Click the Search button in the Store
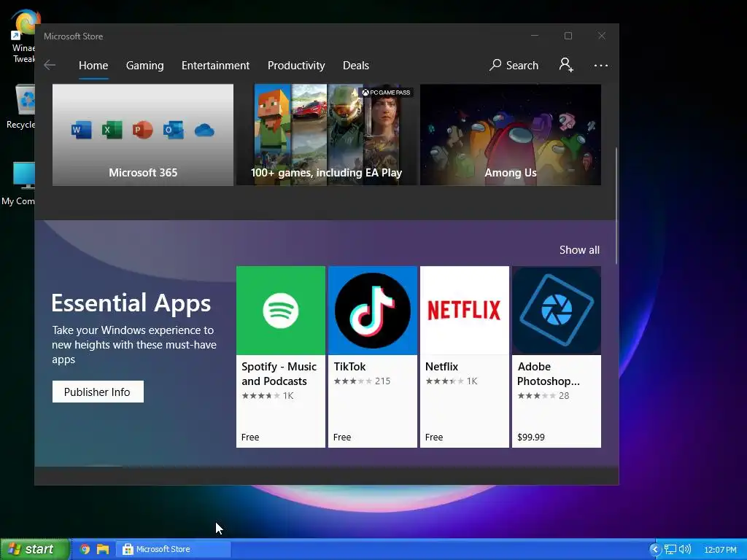The height and width of the screenshot is (560, 747). pyautogui.click(x=514, y=65)
